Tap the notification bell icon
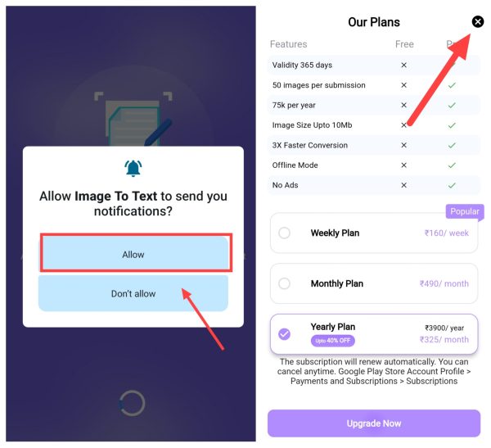The image size is (491, 448). pyautogui.click(x=133, y=169)
